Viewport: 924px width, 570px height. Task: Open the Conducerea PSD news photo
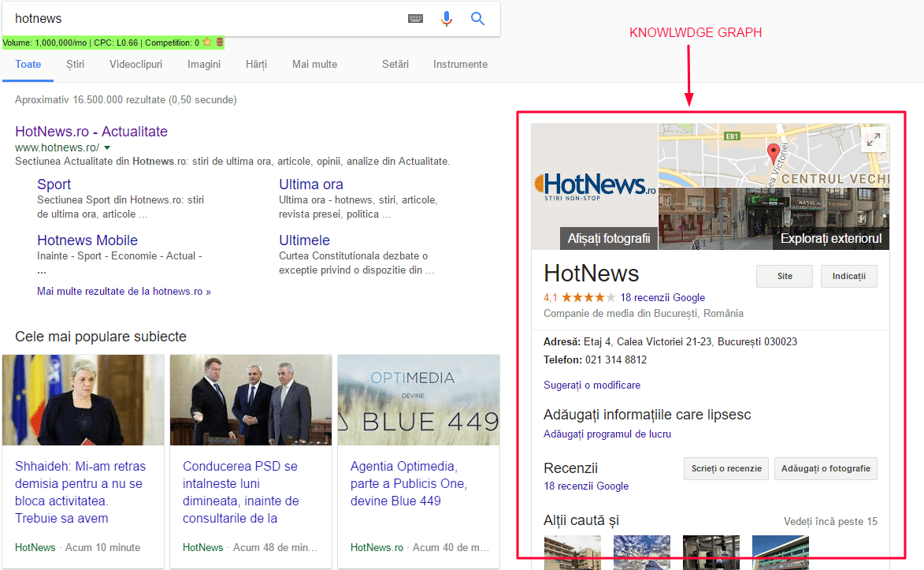tap(251, 400)
